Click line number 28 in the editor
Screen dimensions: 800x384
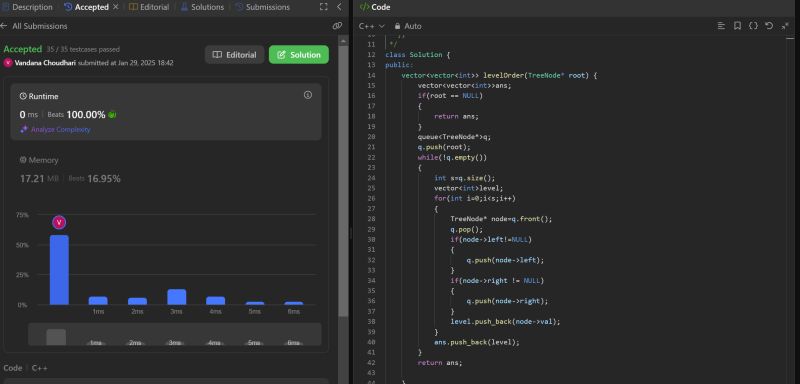[x=371, y=219]
